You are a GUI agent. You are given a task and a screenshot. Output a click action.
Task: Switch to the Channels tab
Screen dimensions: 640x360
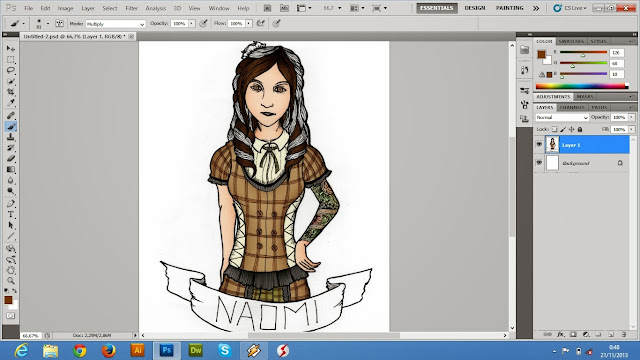coord(572,107)
